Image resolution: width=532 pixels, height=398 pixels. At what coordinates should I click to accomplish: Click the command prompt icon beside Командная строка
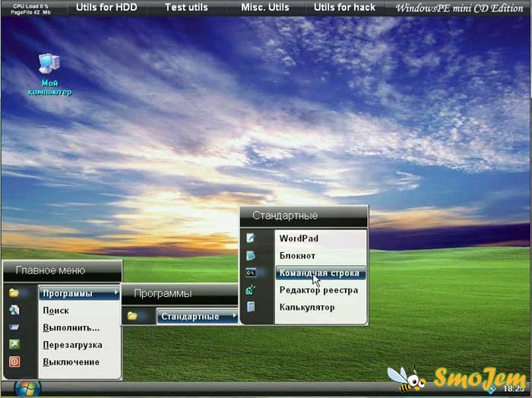pos(251,272)
